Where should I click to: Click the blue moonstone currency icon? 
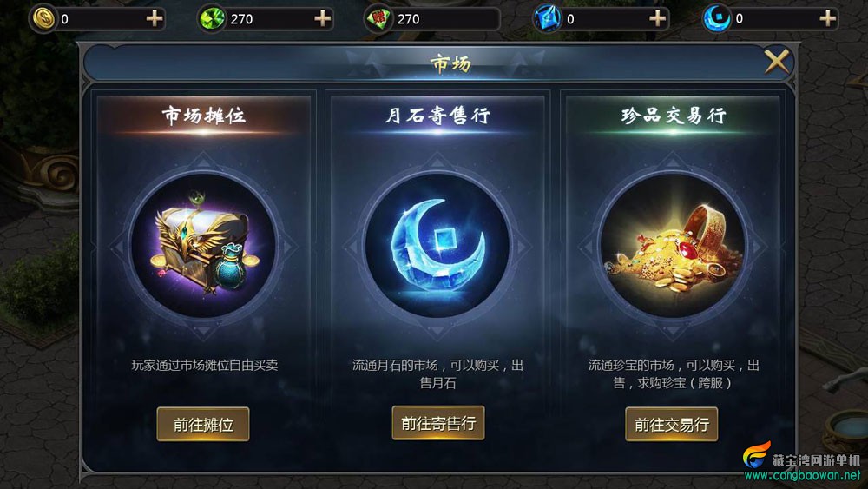(717, 19)
